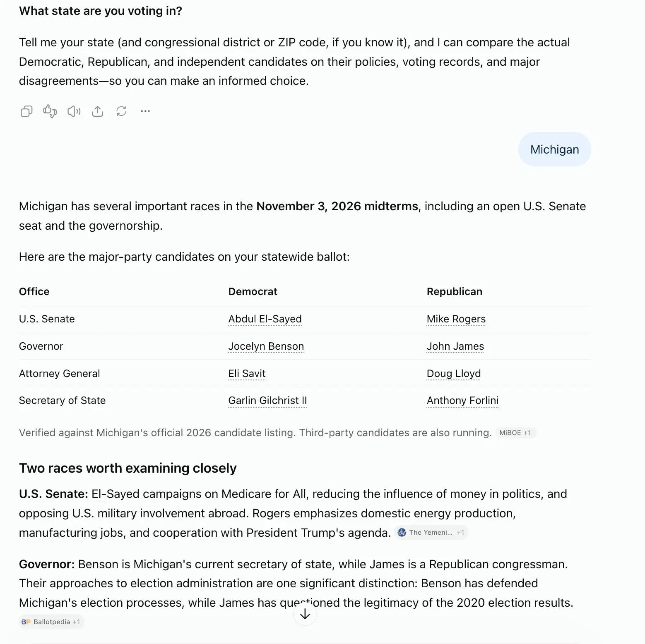
Task: Play the response aloud with speaker icon
Action: 74,111
